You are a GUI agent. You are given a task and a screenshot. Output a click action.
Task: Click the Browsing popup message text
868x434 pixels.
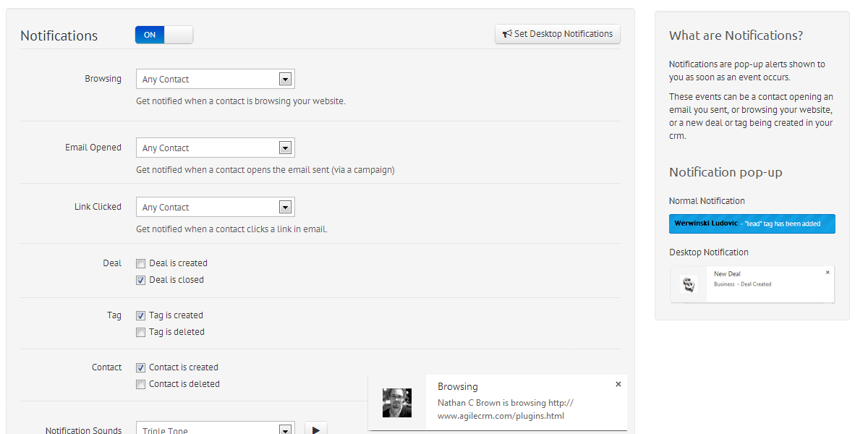point(506,409)
